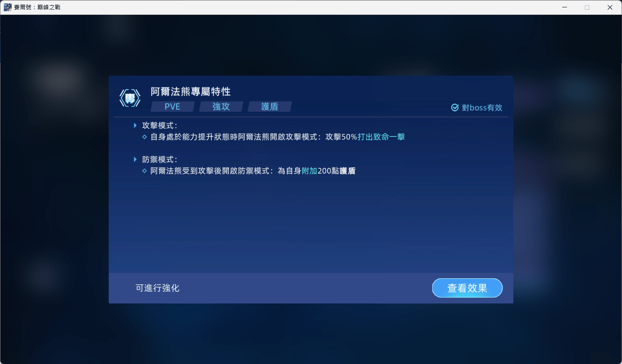This screenshot has height=364, width=622.
Task: Click the 可進行強化 status text
Action: point(158,288)
